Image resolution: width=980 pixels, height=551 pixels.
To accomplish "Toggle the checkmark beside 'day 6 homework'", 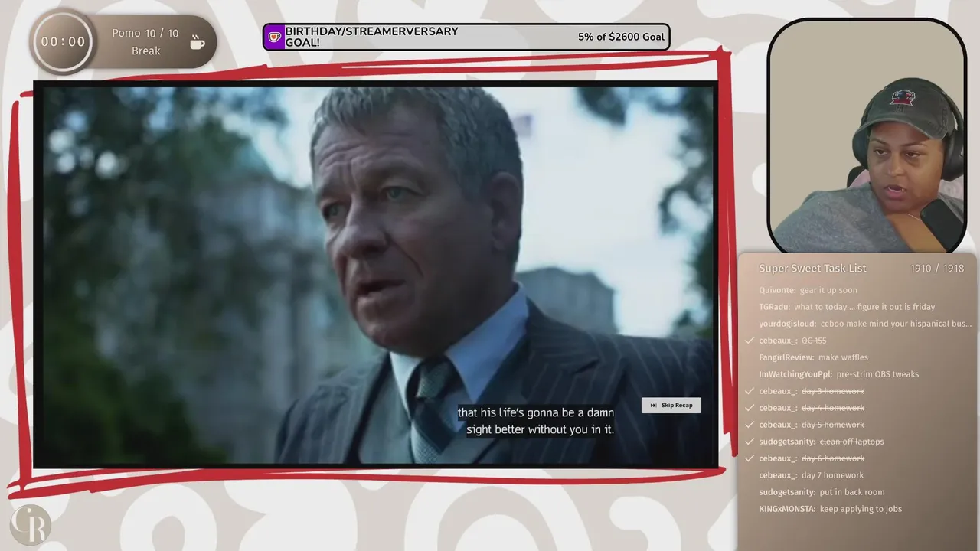I will click(748, 458).
